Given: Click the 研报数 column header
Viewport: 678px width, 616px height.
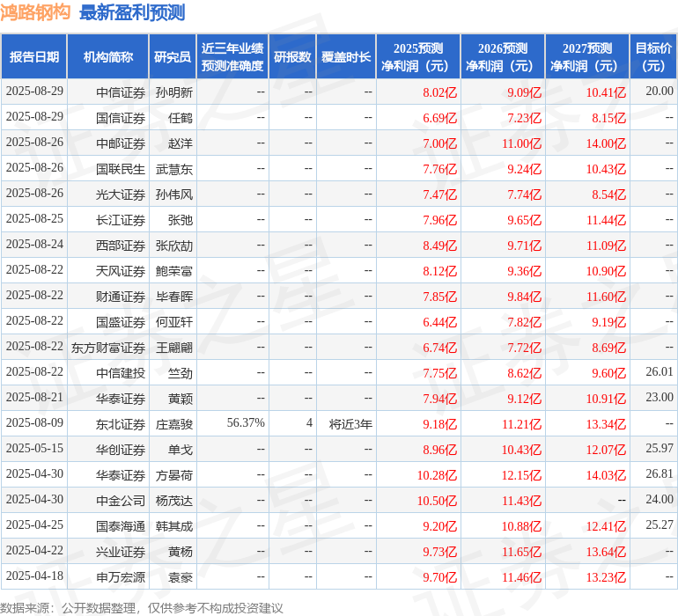Looking at the screenshot, I should (x=292, y=57).
